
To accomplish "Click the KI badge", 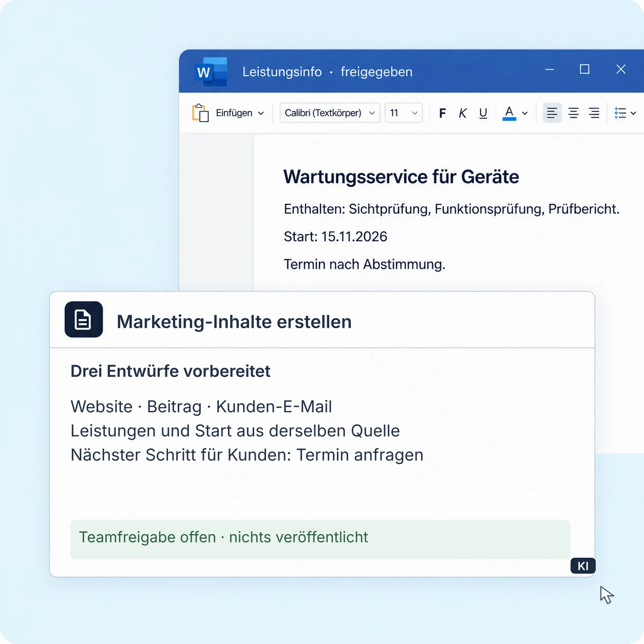I will (583, 566).
